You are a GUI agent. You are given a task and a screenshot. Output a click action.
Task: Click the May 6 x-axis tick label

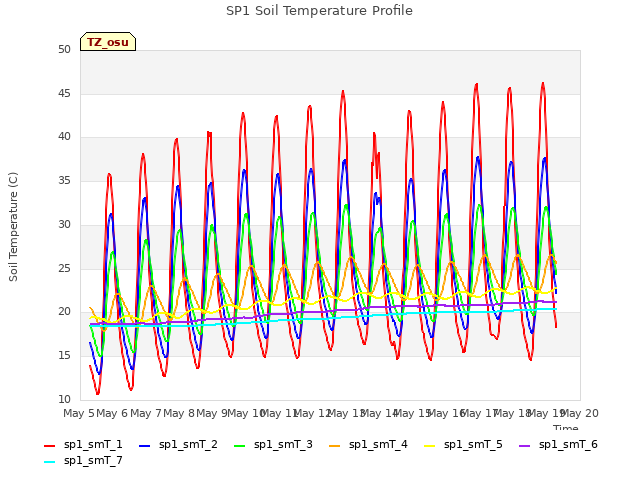tap(112, 413)
